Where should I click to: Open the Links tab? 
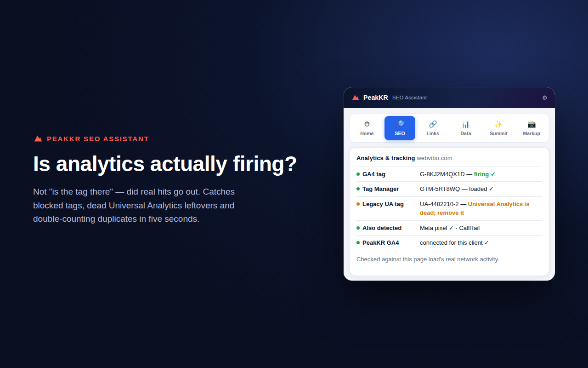pos(433,128)
